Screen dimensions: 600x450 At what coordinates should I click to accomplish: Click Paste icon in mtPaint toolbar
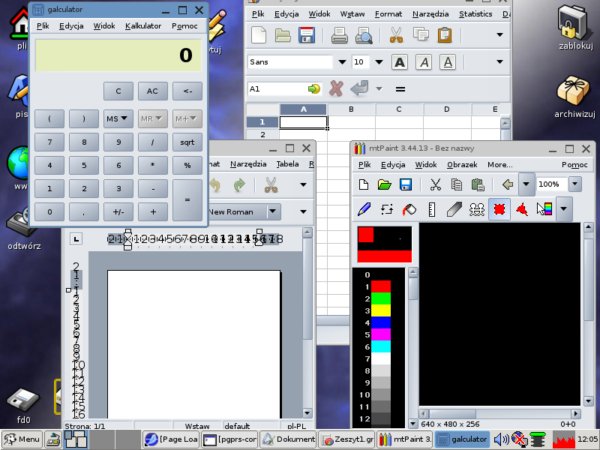point(478,184)
